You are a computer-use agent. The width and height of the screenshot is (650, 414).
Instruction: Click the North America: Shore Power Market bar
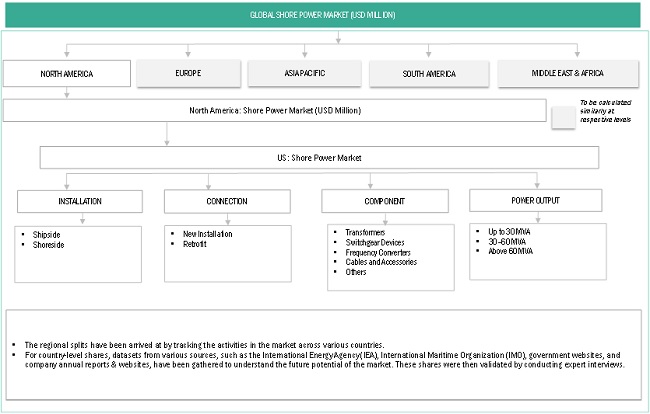276,110
